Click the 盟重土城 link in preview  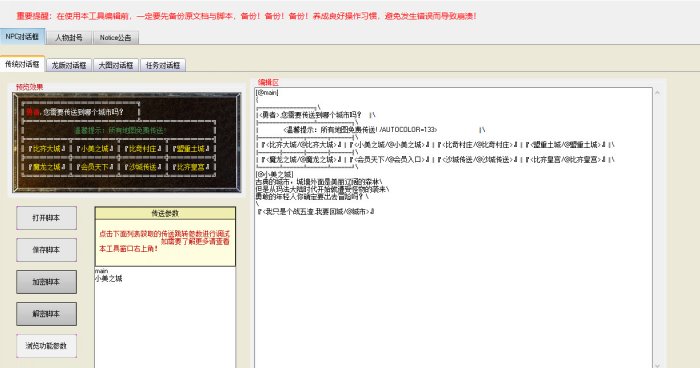point(191,148)
